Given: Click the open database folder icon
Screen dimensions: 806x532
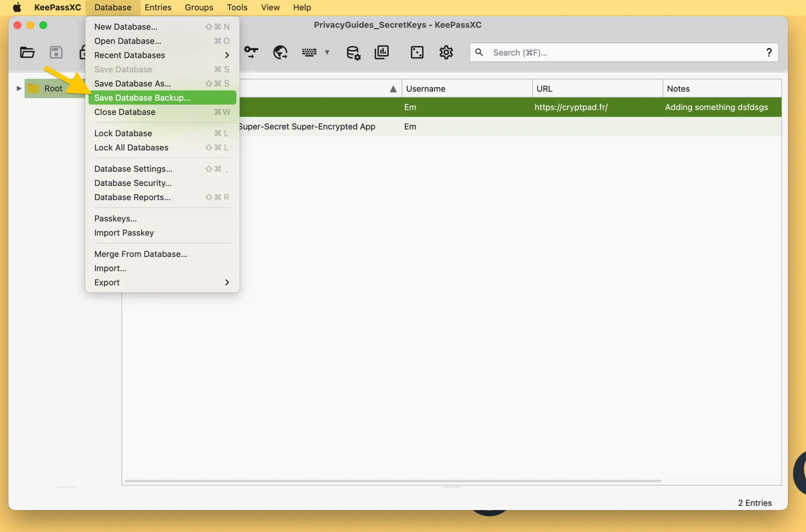Looking at the screenshot, I should pos(27,52).
